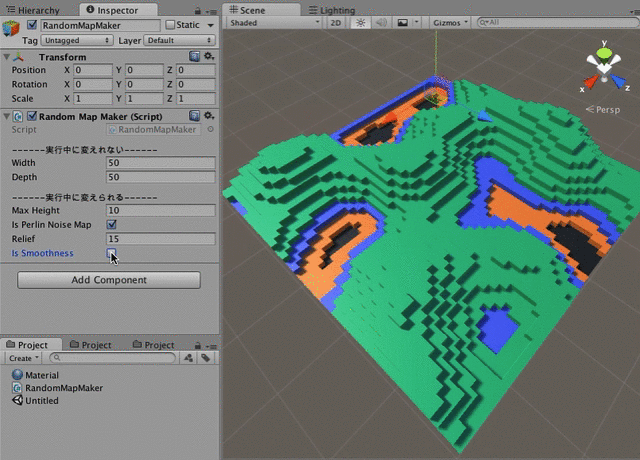This screenshot has width=640, height=460.
Task: Click the Project panel options menu icon
Action: click(x=211, y=347)
